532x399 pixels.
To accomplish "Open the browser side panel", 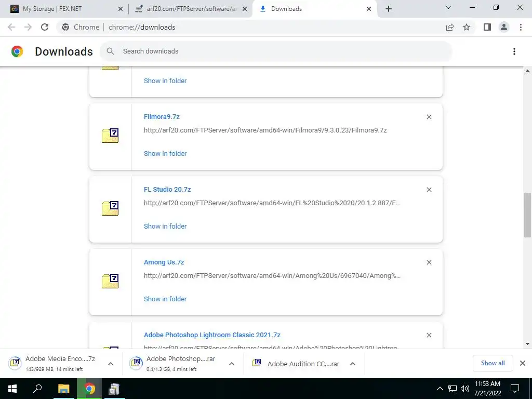I will coord(487,27).
